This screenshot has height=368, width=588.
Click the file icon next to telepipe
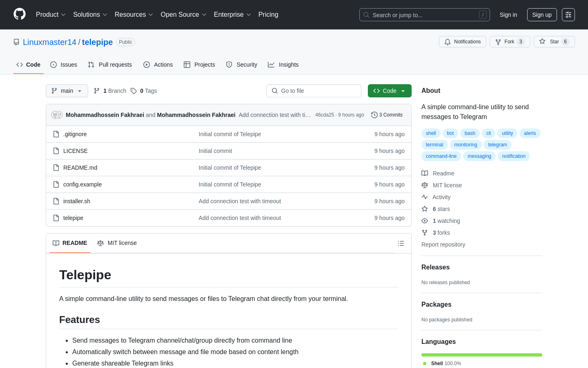pos(56,218)
